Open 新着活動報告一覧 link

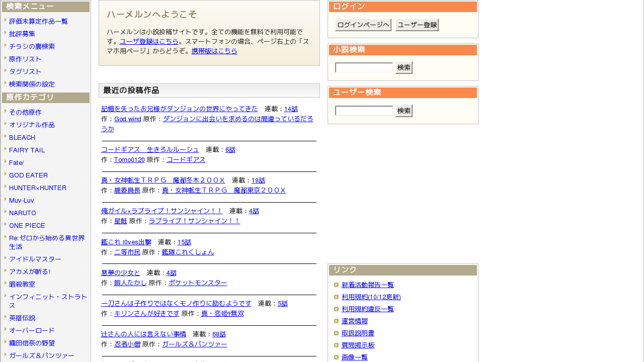[x=368, y=285]
